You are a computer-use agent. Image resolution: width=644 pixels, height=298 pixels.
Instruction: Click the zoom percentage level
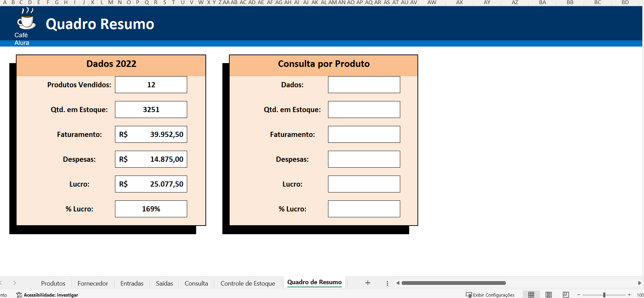click(640, 295)
